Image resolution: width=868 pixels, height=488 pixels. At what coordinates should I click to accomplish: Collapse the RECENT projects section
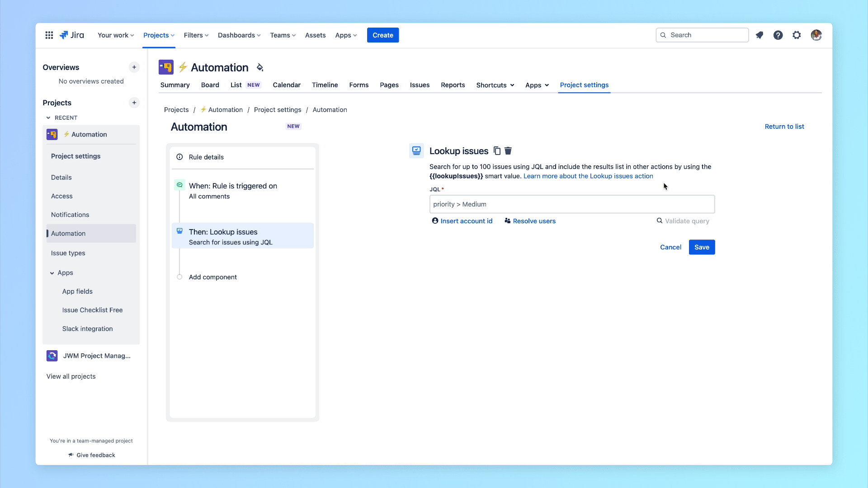[x=48, y=118]
